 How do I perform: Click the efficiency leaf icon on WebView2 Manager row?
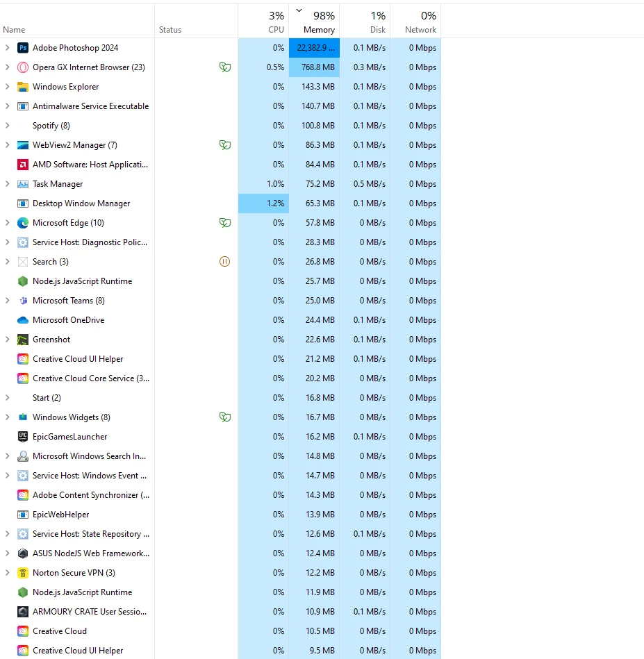(225, 145)
